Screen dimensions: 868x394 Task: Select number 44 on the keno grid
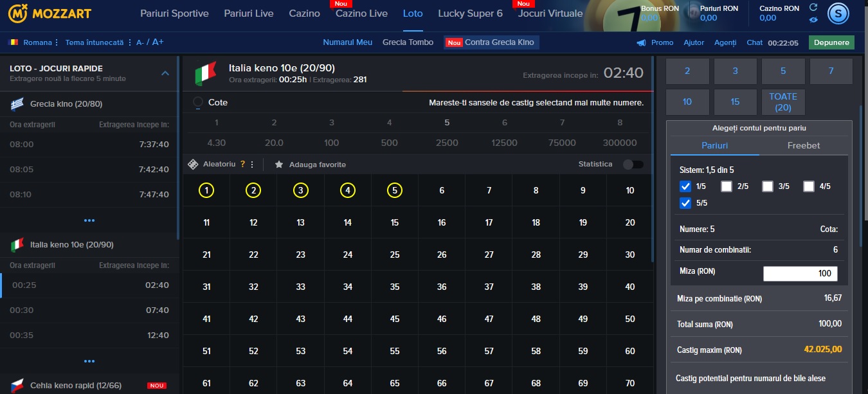(348, 319)
